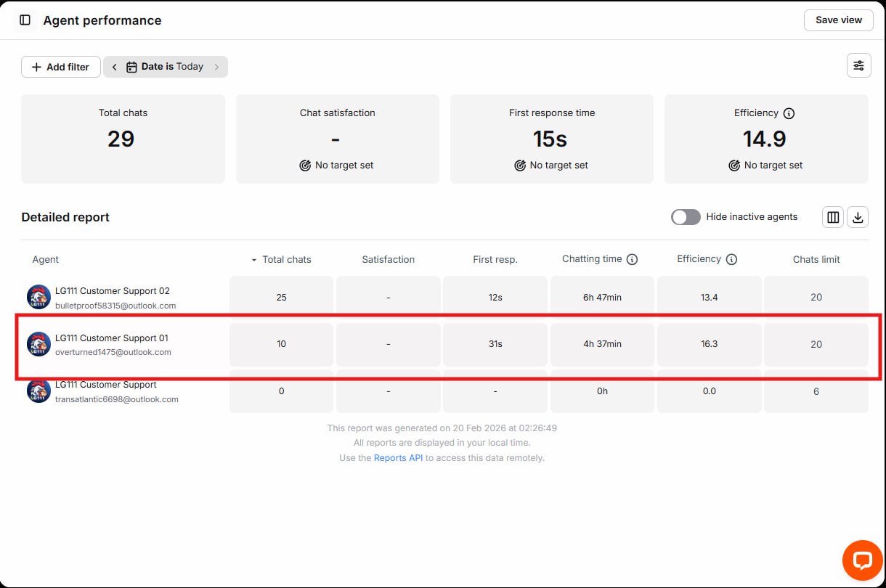The height and width of the screenshot is (588, 886).
Task: Sort by Satisfaction column header
Action: tap(388, 259)
